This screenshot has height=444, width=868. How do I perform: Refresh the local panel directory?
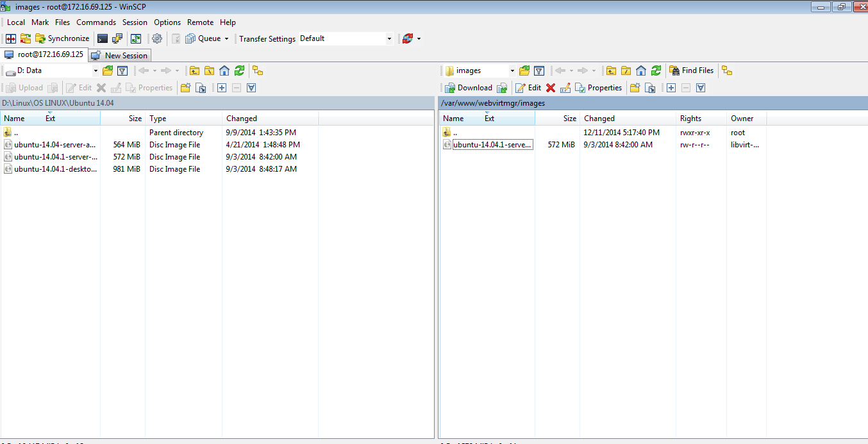(x=239, y=70)
